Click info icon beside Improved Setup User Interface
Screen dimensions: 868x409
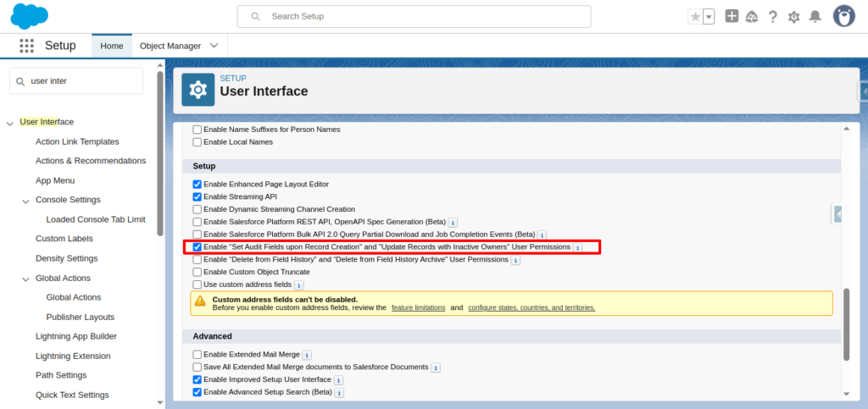point(338,380)
